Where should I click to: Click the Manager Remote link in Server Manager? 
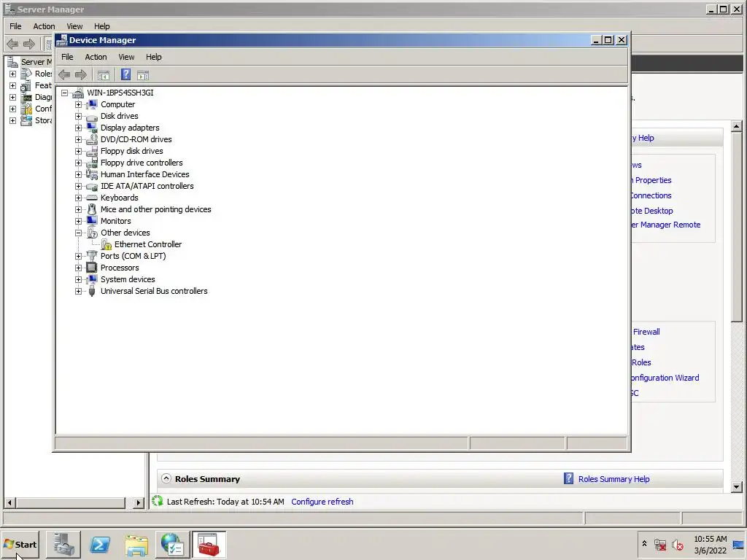click(666, 225)
